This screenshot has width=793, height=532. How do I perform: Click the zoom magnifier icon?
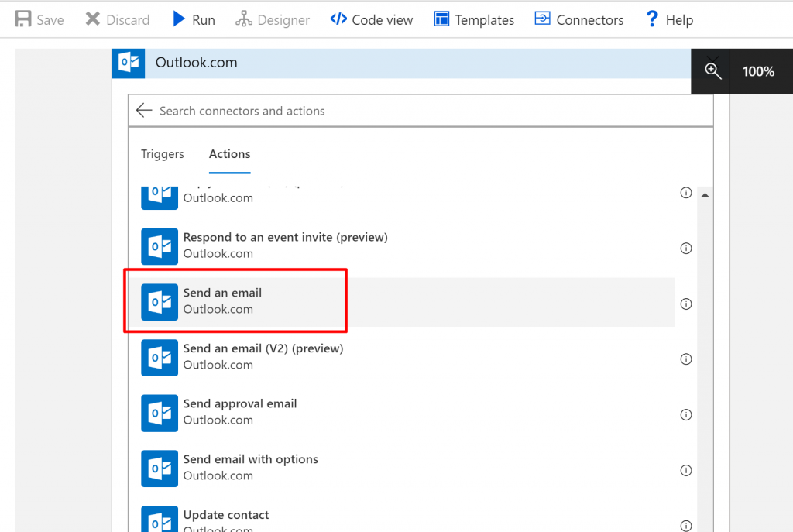click(712, 71)
